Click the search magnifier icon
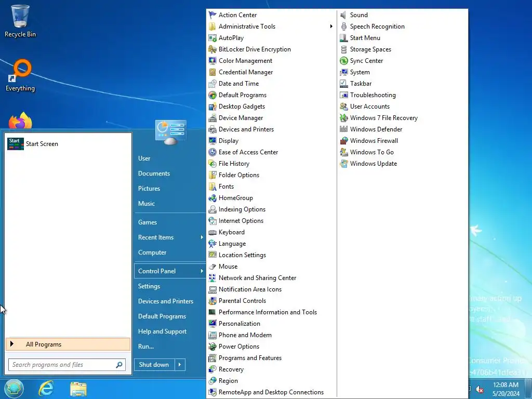Image resolution: width=532 pixels, height=399 pixels. pos(119,365)
